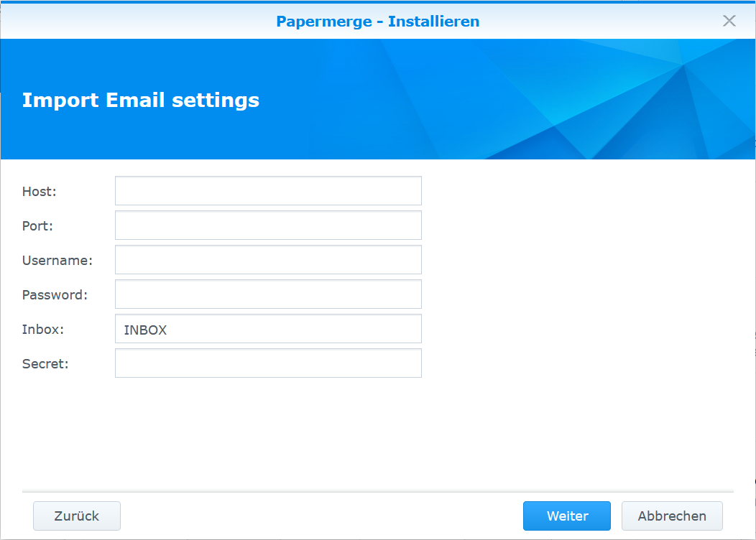Viewport: 756px width, 540px height.
Task: Click inside the Host input field
Action: click(x=267, y=190)
